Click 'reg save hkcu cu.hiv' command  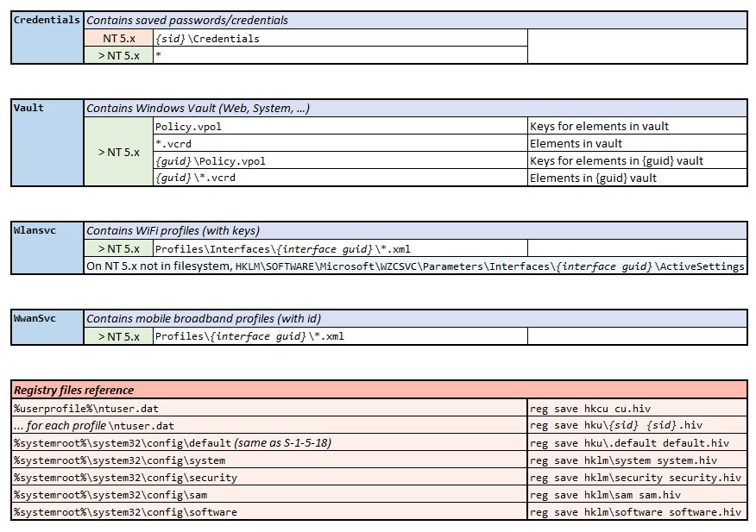click(590, 409)
